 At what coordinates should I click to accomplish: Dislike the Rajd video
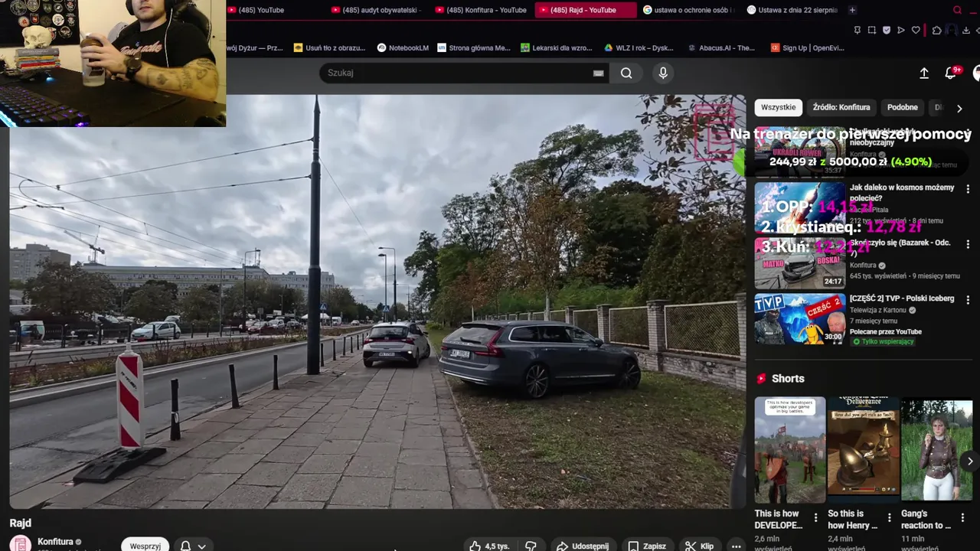(531, 546)
